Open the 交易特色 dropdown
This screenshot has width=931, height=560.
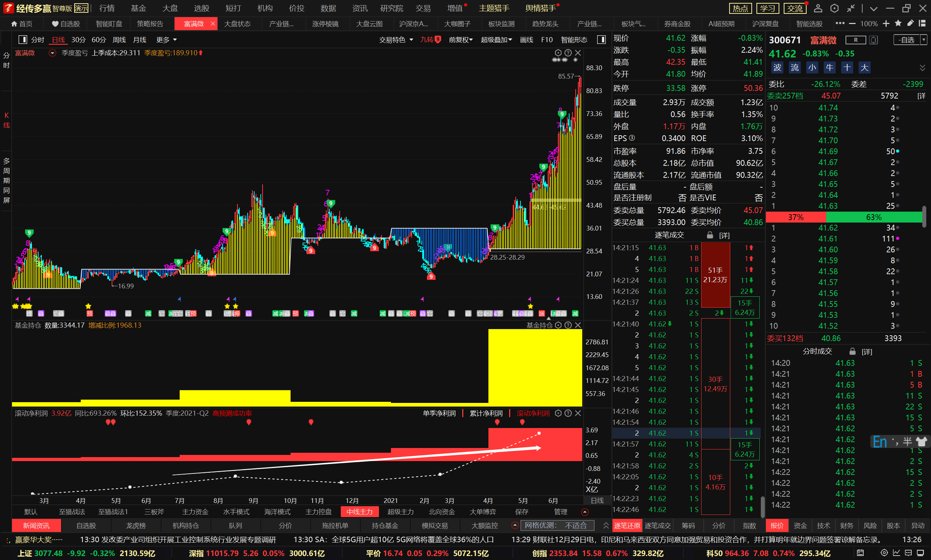396,40
